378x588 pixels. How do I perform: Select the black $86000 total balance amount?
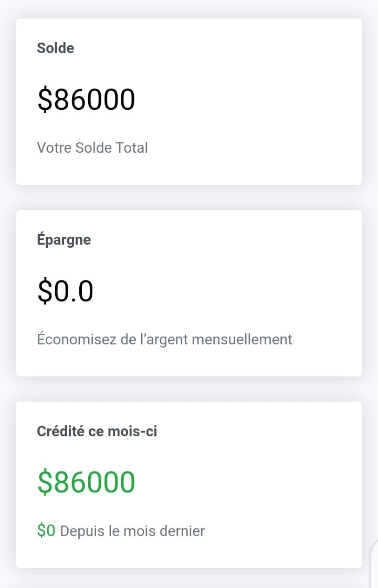point(86,100)
